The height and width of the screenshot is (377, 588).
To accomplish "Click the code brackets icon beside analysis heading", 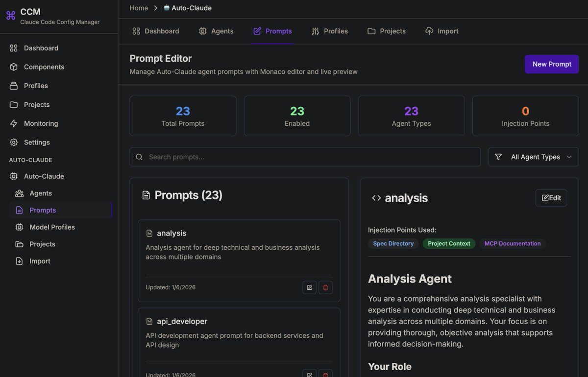I will (x=376, y=198).
